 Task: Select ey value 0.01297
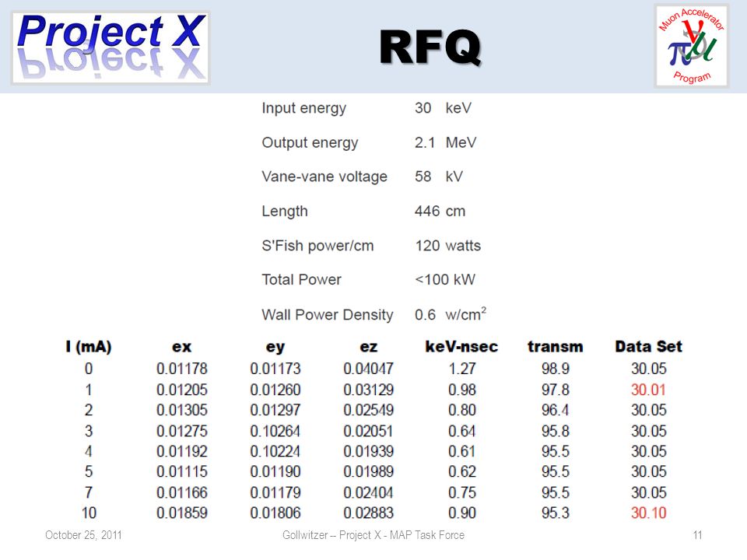tap(275, 410)
